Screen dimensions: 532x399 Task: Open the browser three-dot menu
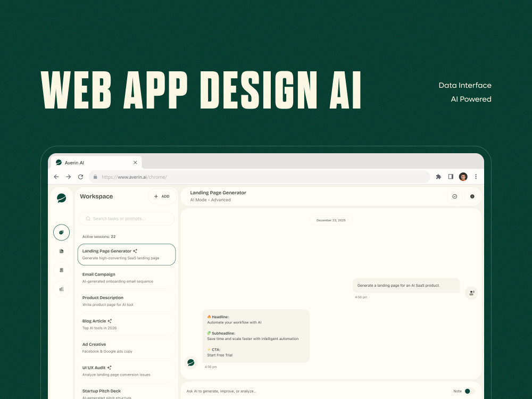[476, 177]
